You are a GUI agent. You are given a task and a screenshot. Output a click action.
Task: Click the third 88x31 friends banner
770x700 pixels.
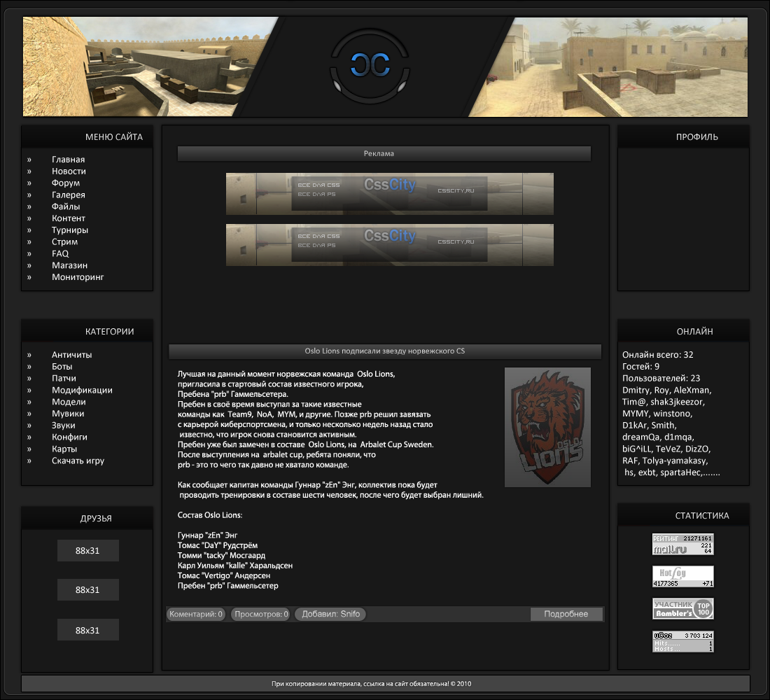pyautogui.click(x=88, y=630)
